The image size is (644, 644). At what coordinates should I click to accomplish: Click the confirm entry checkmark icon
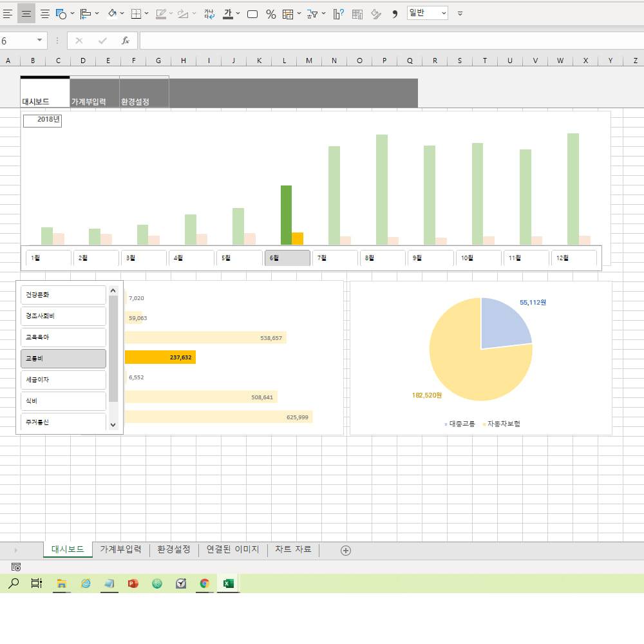pyautogui.click(x=102, y=41)
